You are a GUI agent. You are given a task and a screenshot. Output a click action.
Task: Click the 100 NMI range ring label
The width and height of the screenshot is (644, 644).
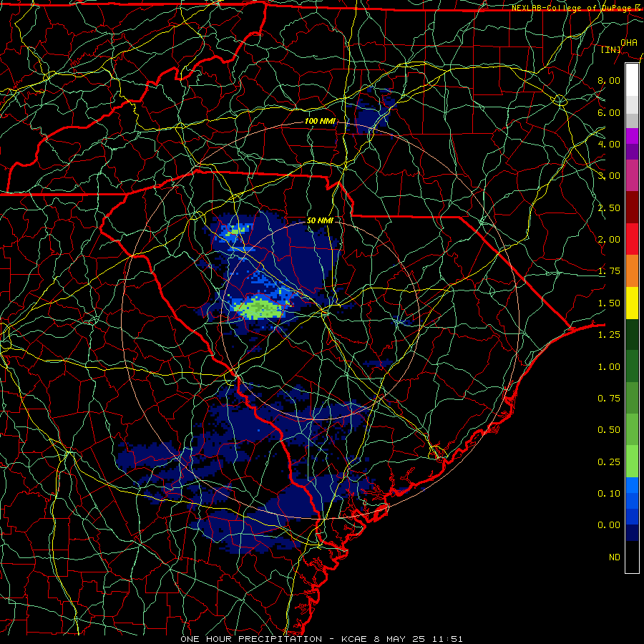(x=320, y=121)
